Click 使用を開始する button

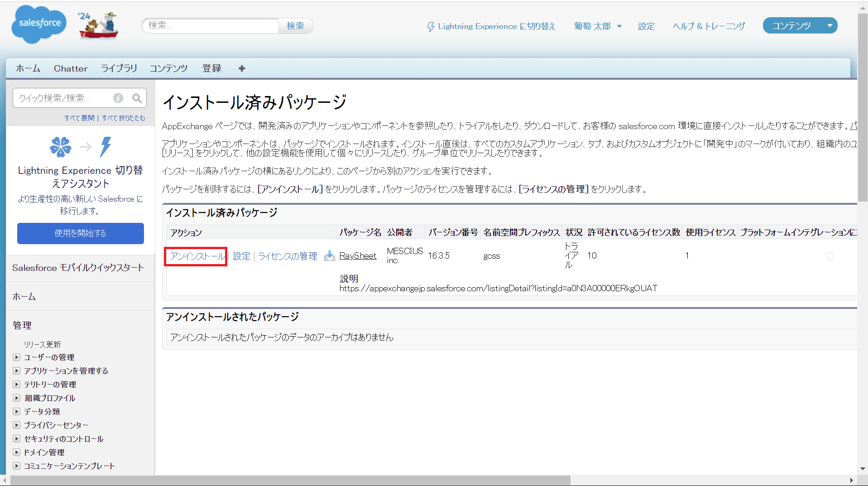coord(81,233)
